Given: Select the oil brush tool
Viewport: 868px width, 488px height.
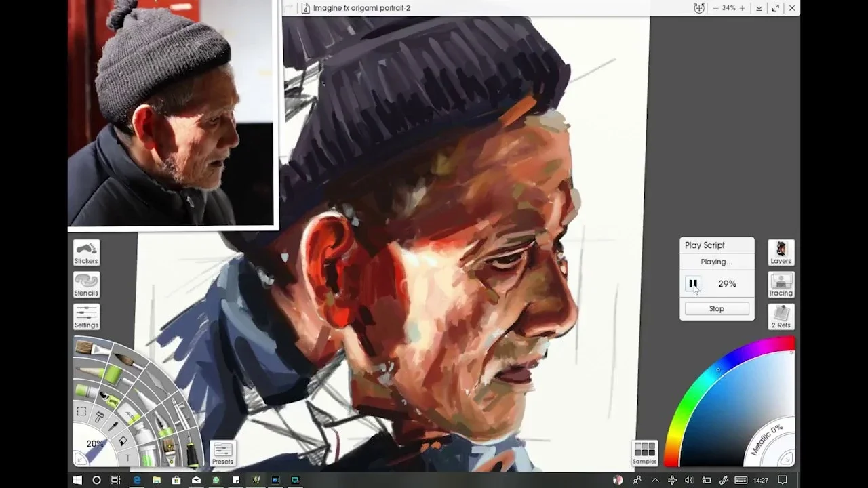Looking at the screenshot, I should click(x=92, y=348).
